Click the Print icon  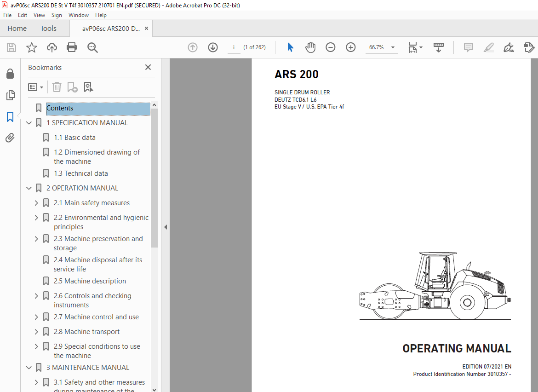(x=72, y=47)
